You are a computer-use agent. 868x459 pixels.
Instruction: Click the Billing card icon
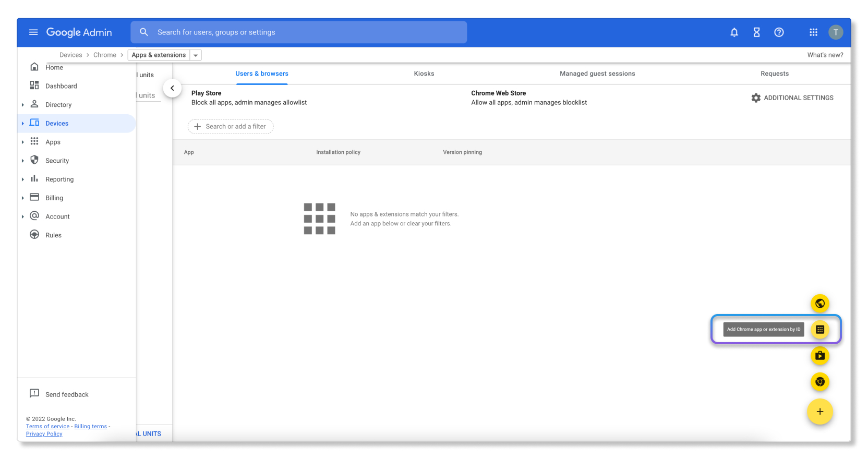pyautogui.click(x=34, y=197)
